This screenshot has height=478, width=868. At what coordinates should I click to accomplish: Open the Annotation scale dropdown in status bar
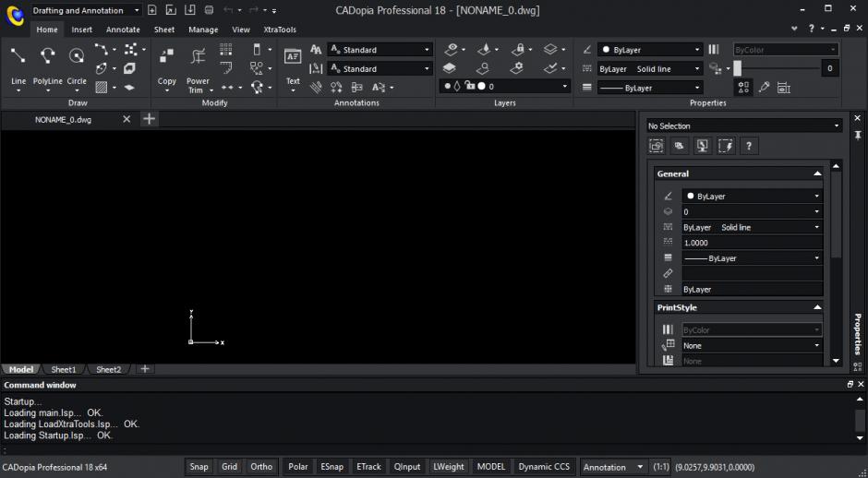point(614,467)
